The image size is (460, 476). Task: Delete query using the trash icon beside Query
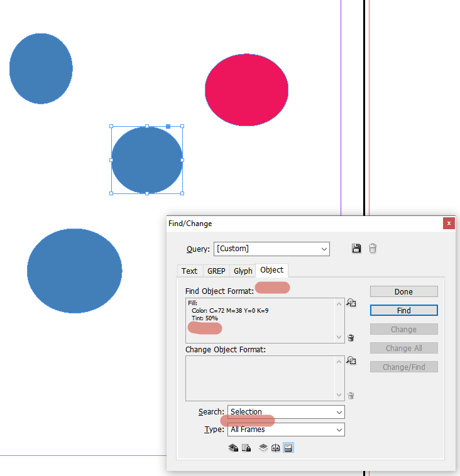(x=373, y=248)
